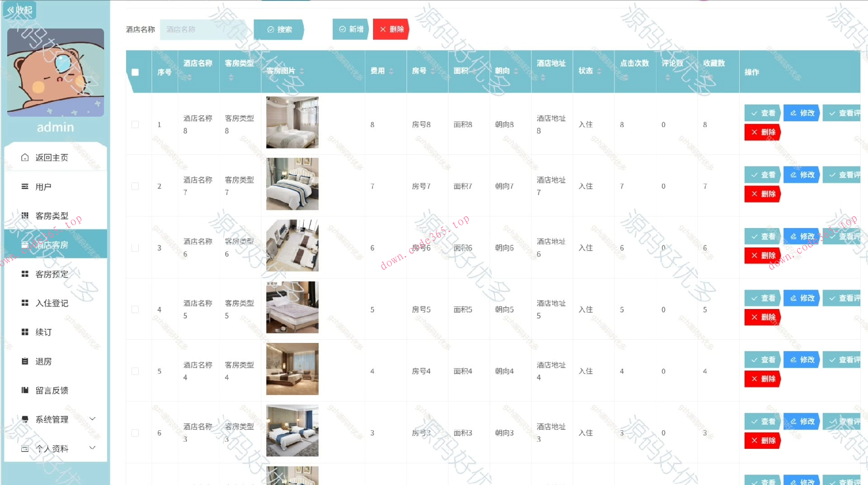Click the list icon beside 用户
This screenshot has height=485, width=868.
click(x=25, y=187)
